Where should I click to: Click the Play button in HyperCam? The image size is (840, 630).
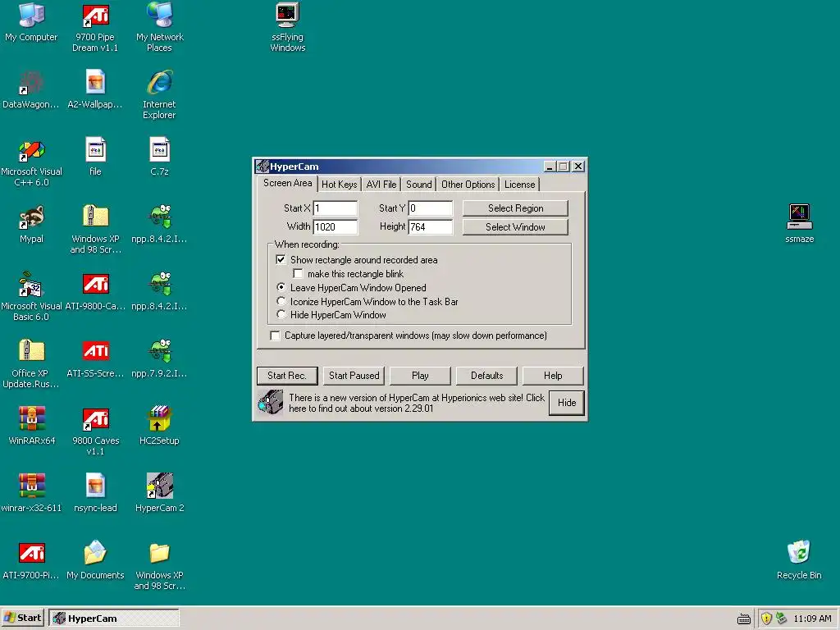[420, 376]
